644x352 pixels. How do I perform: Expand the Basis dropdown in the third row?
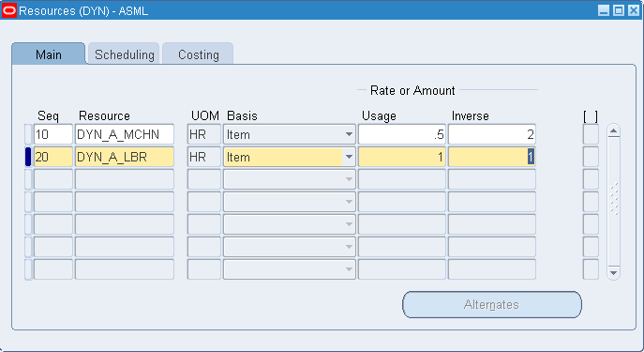click(349, 179)
